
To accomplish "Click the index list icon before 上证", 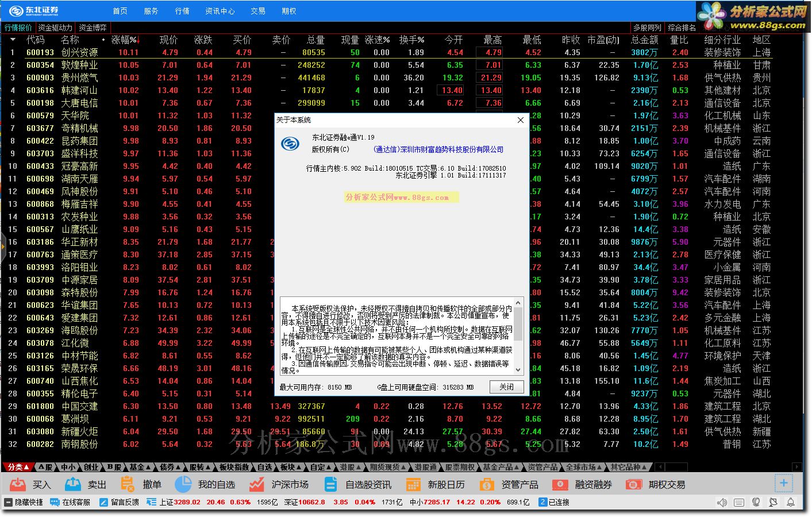I will (x=151, y=502).
